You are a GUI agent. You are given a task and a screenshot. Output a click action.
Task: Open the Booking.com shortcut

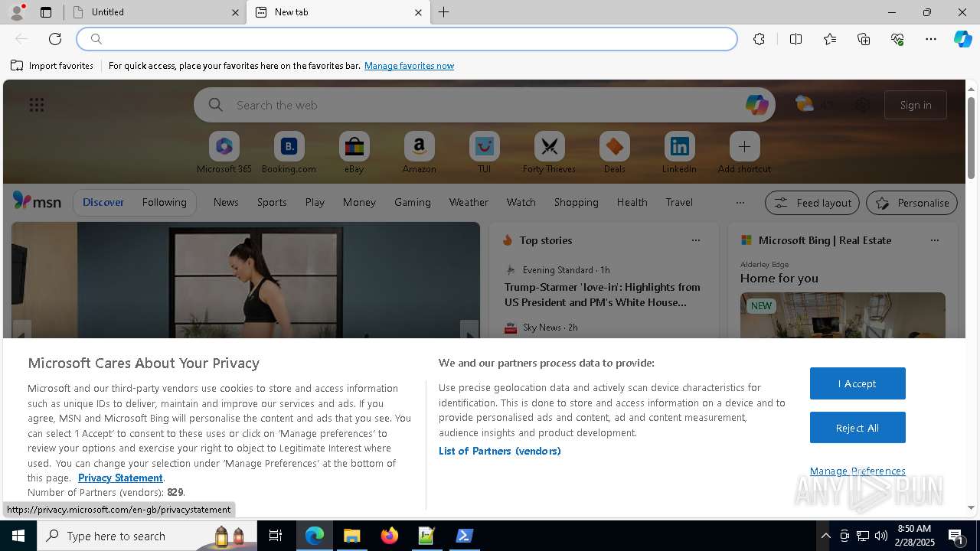tap(289, 152)
